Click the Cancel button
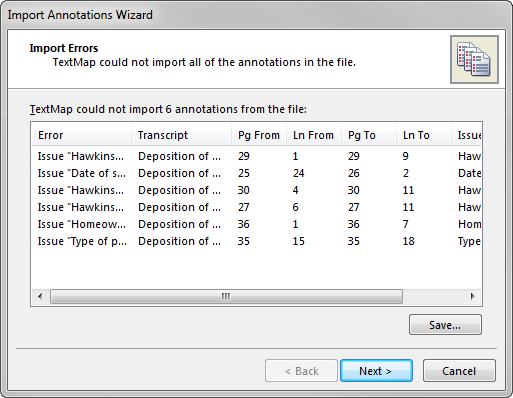513x398 pixels. coord(459,371)
